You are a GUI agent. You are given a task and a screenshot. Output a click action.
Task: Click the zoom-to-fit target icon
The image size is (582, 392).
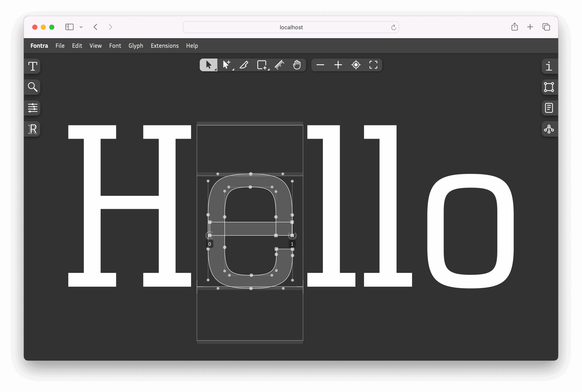point(356,65)
